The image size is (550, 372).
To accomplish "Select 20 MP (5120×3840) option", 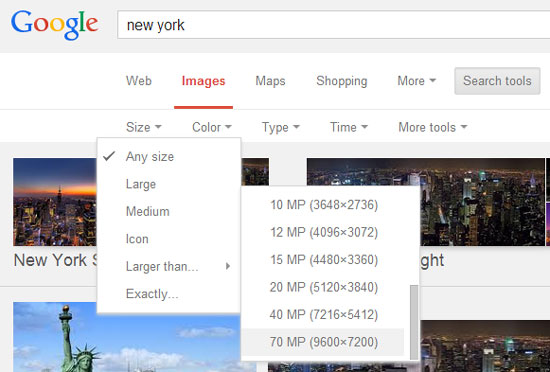I will (323, 287).
